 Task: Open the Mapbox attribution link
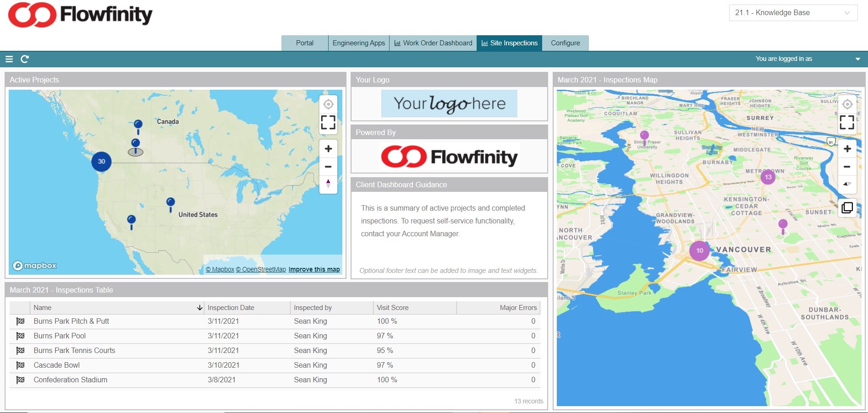[x=220, y=270]
